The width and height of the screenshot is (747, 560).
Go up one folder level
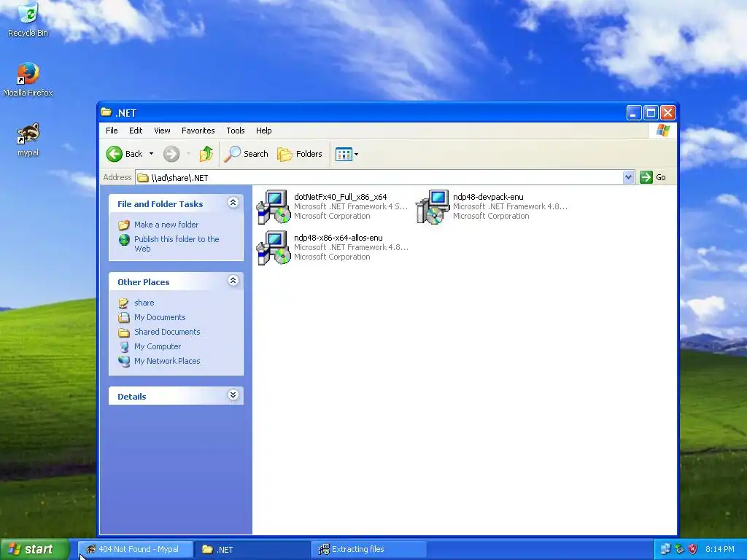pyautogui.click(x=206, y=154)
